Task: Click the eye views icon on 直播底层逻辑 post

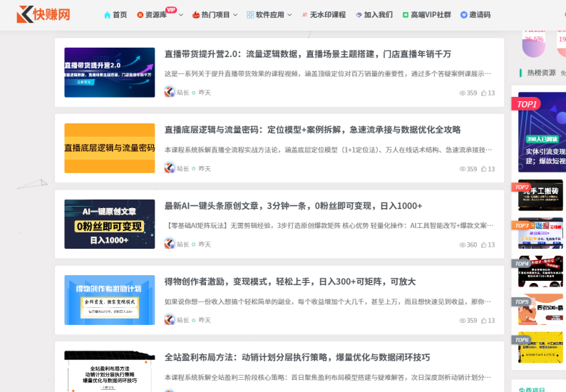Action: click(462, 169)
